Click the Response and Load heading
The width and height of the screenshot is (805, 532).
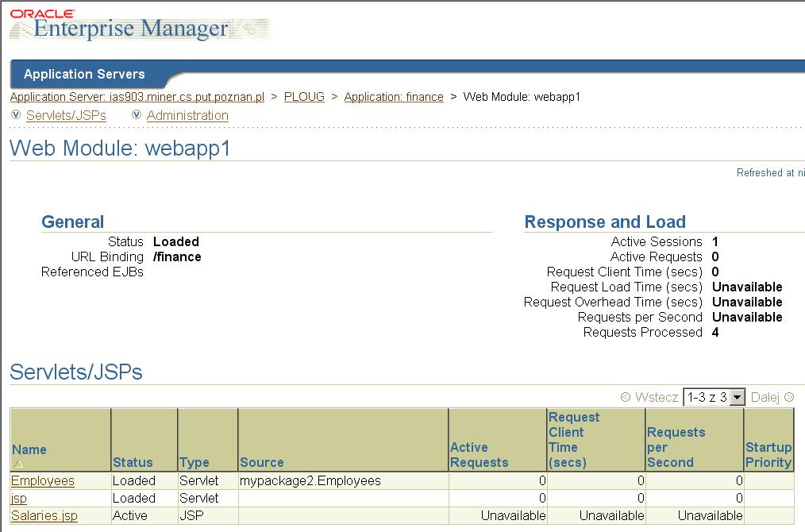(x=605, y=222)
